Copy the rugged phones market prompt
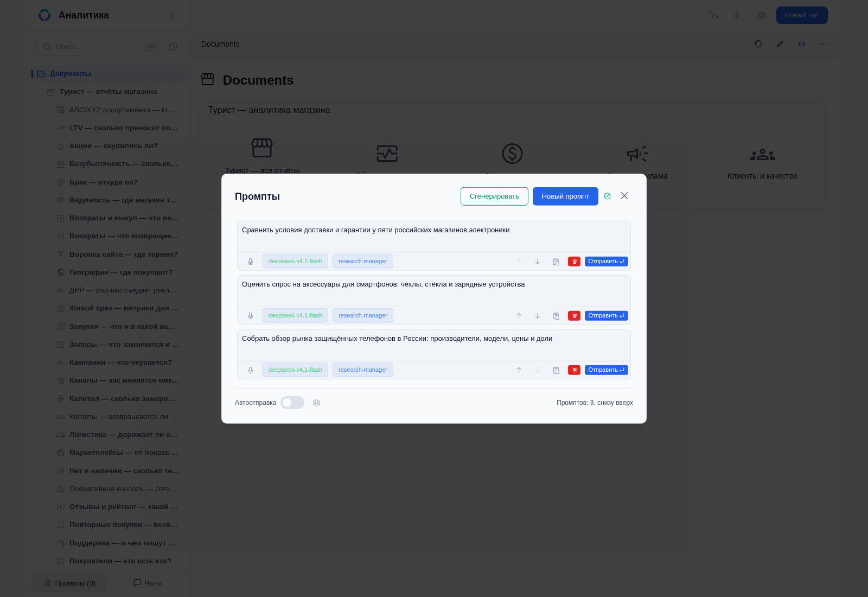This screenshot has width=868, height=597. (x=556, y=370)
